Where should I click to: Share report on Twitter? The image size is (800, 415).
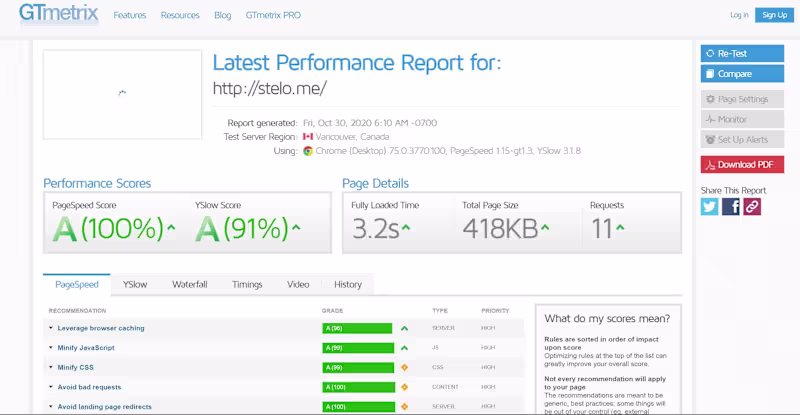coord(709,207)
